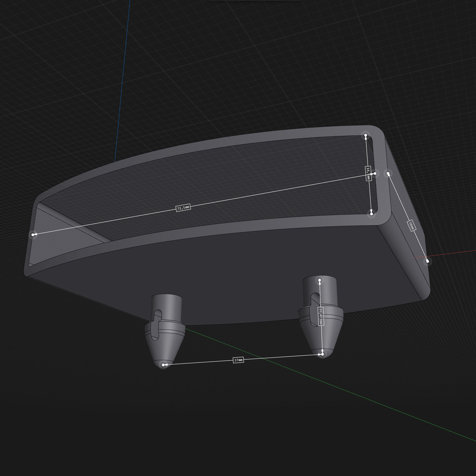Pick the top endpoint of the 15,473mm measurement
Image resolution: width=476 pixels, height=476 pixels.
pos(320,280)
